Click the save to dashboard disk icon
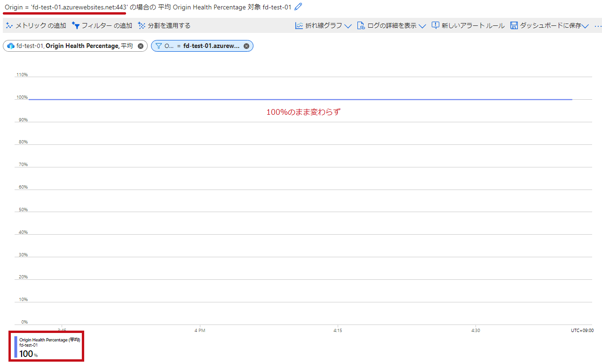602x364 pixels. point(514,25)
